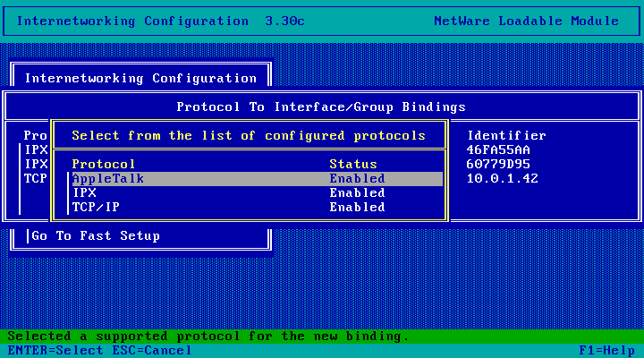Select the IPX protocol in the list

[258, 192]
